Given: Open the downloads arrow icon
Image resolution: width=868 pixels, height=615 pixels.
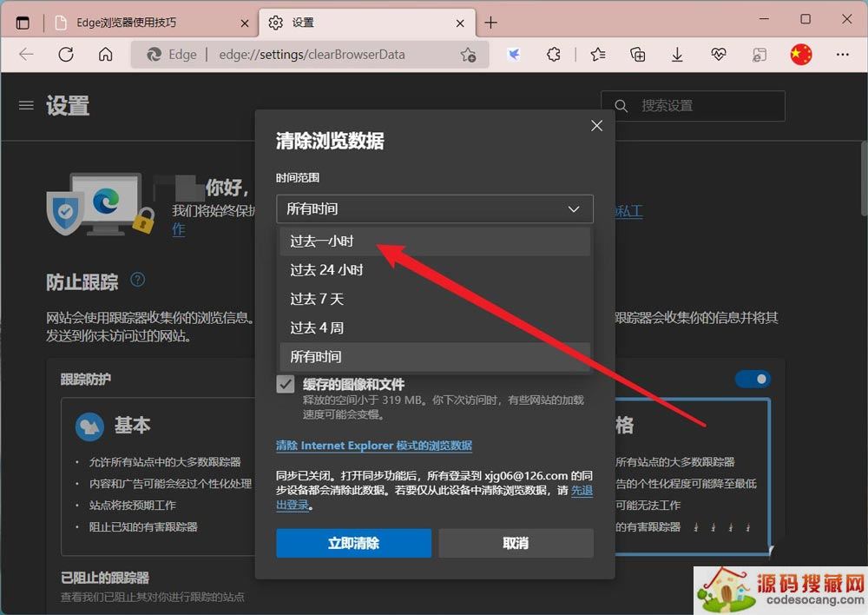Looking at the screenshot, I should pos(677,55).
